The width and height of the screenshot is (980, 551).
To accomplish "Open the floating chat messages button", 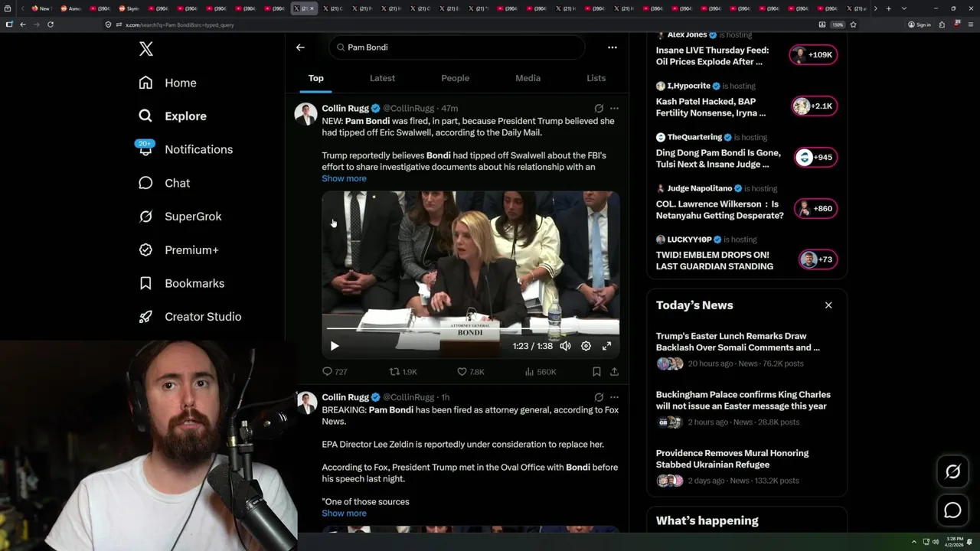I will (x=952, y=510).
